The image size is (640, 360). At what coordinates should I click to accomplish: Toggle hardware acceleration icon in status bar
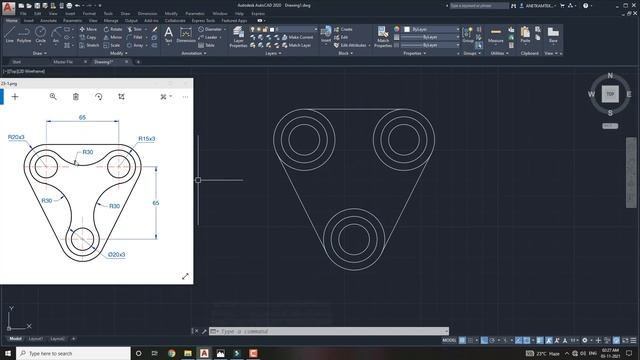(616, 340)
